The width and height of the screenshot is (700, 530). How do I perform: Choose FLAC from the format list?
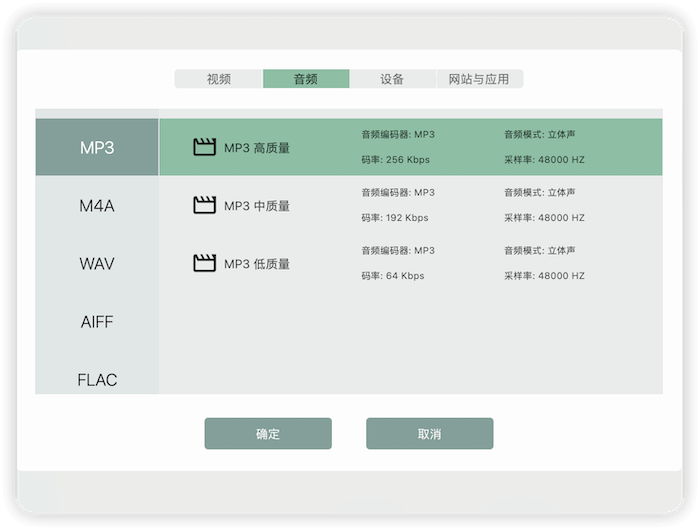tap(97, 379)
